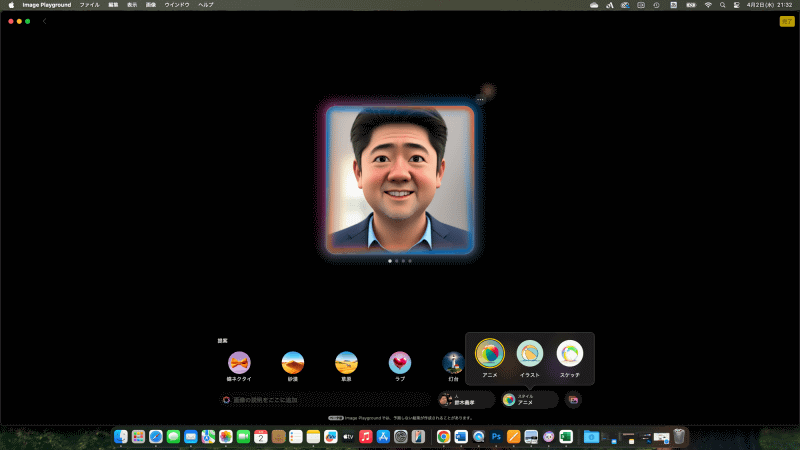Add the savanna (草原) suggestion
800x450 pixels.
(347, 362)
